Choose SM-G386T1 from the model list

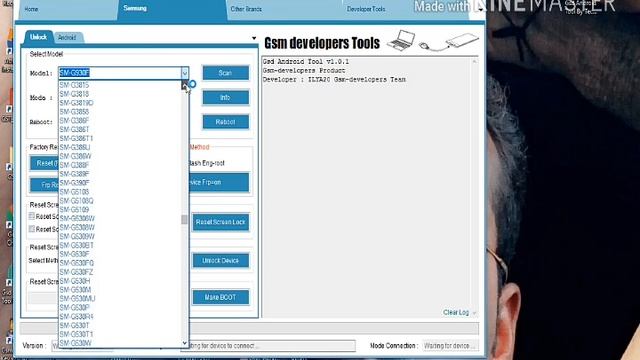(120, 138)
